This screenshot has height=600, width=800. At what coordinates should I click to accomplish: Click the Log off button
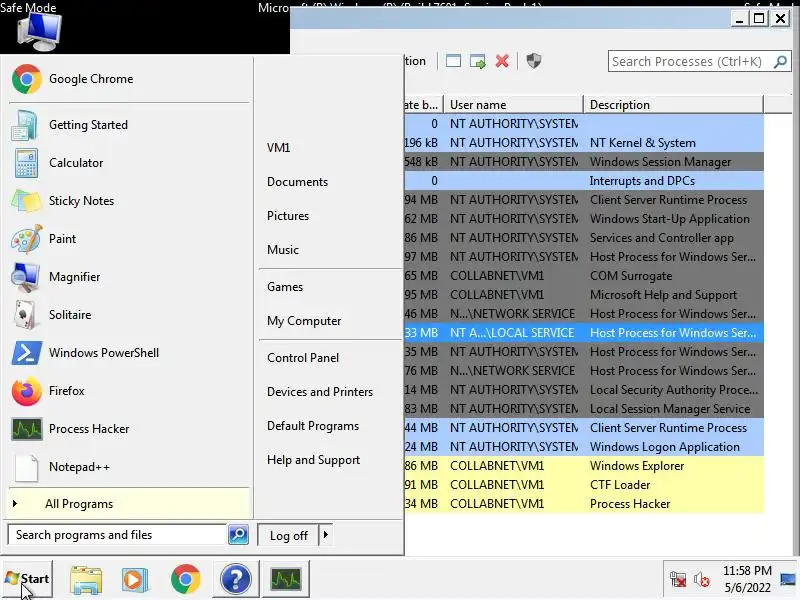tap(288, 535)
